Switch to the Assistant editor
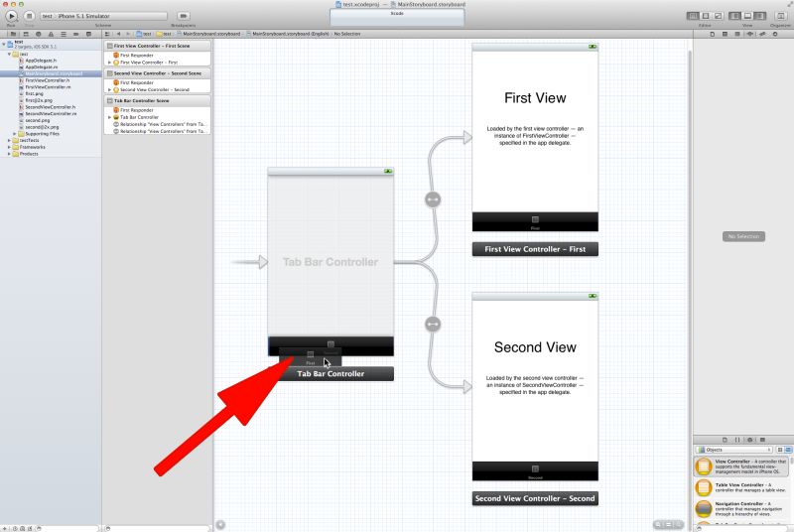 point(706,16)
